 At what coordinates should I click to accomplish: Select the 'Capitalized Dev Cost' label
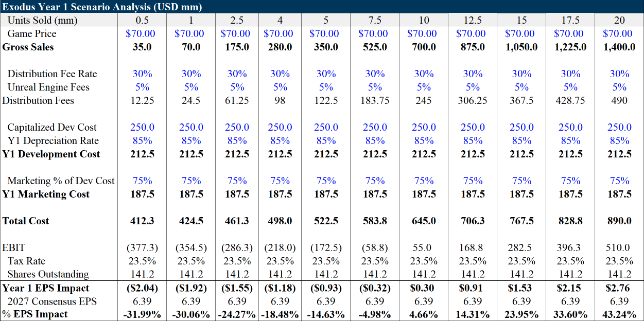coord(52,127)
